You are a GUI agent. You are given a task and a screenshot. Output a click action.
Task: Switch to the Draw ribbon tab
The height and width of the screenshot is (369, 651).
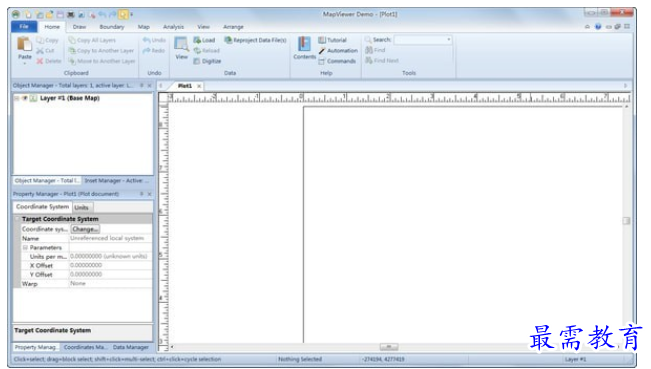point(79,27)
